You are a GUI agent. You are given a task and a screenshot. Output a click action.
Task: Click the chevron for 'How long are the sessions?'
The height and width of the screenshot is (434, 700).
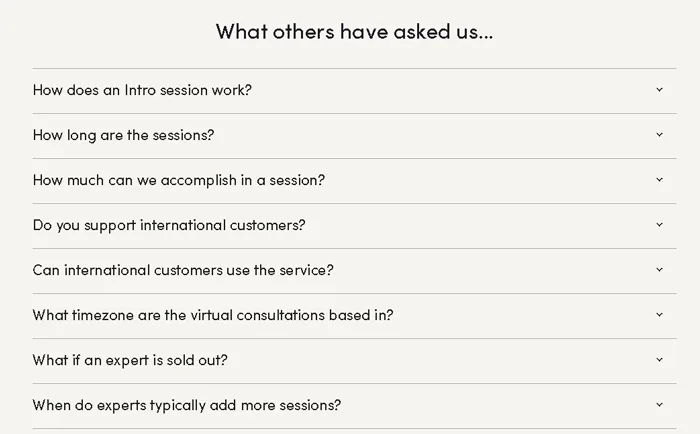click(x=659, y=135)
